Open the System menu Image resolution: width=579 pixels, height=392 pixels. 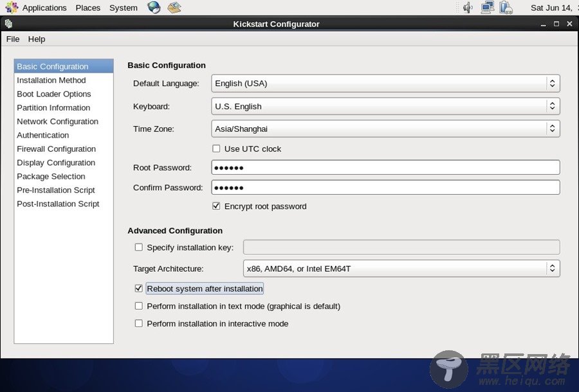(124, 8)
